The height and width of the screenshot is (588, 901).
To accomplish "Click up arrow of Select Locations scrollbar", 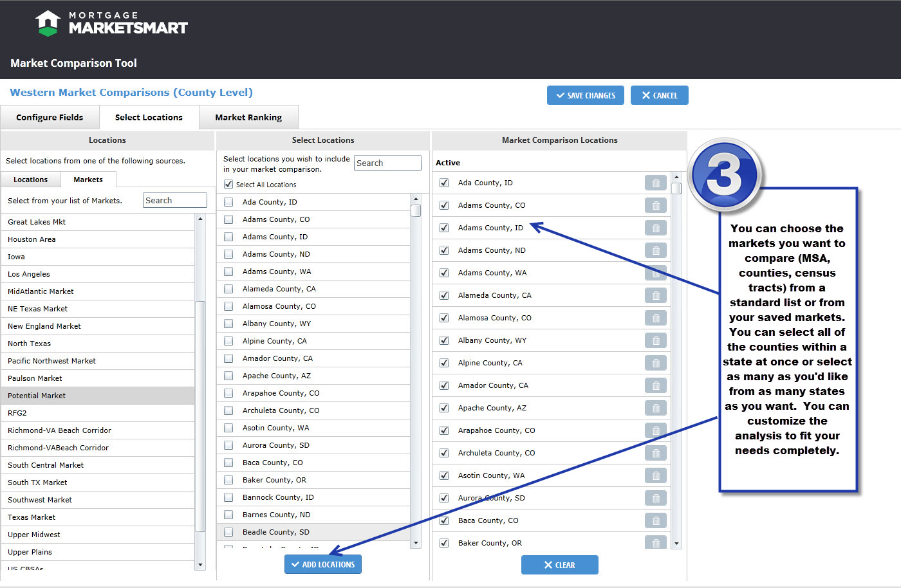I will tap(416, 199).
